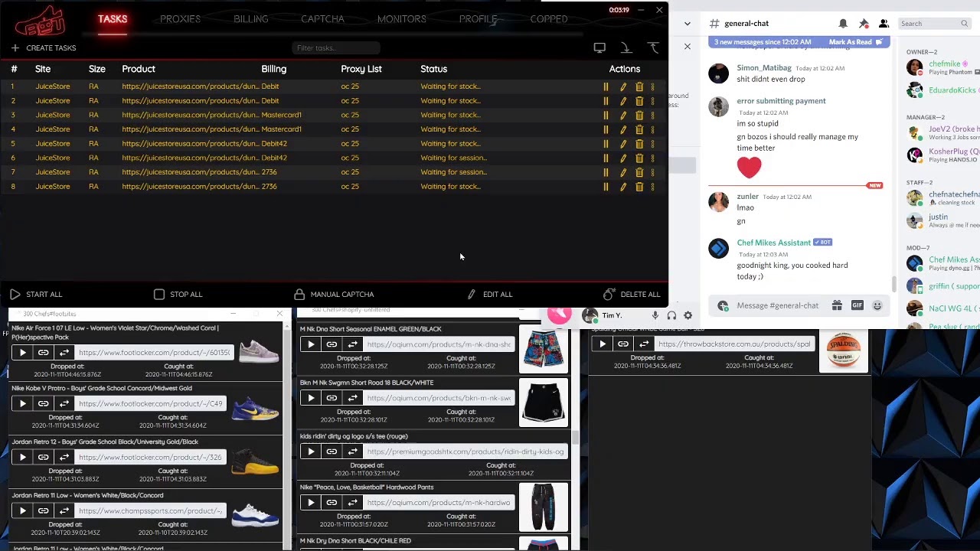Image resolution: width=980 pixels, height=551 pixels.
Task: Click the export arrow icon above Actions
Action: 653,48
